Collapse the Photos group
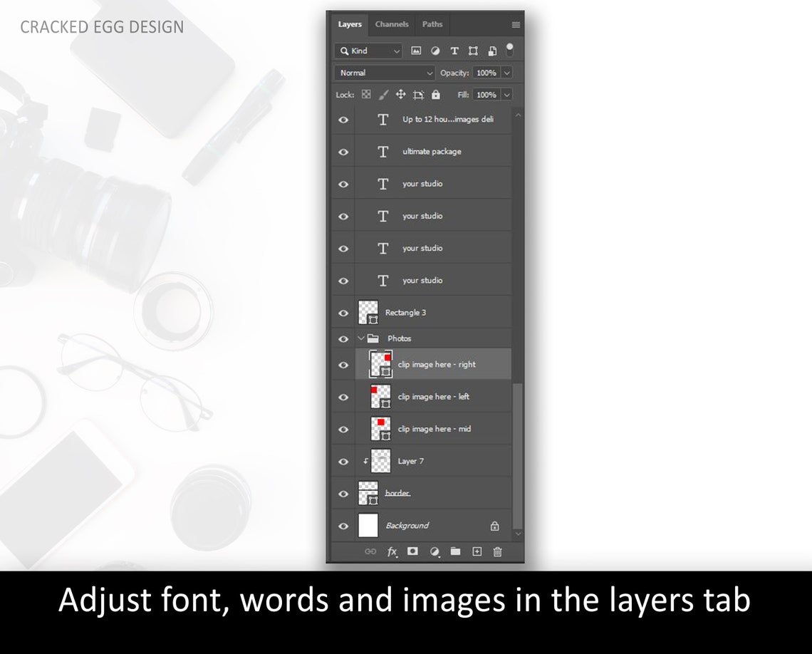Screen dimensions: 812x654 click(362, 338)
